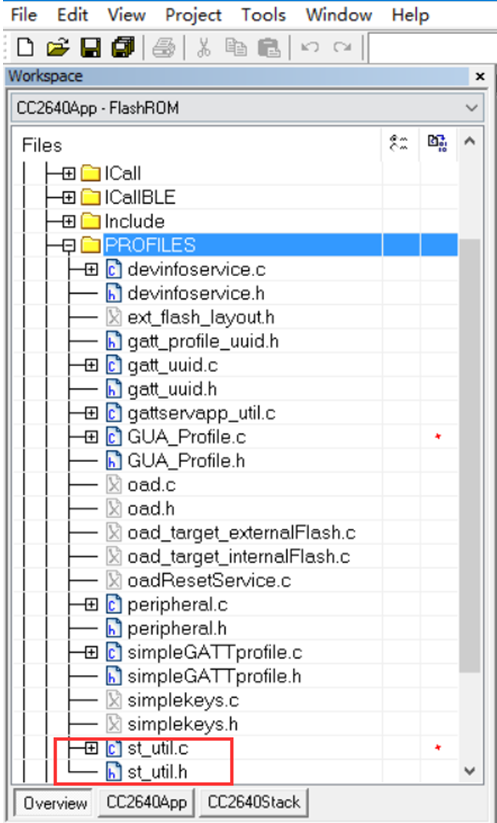Click the Save toolbar icon
Viewport: 497px width, 823px height.
[90, 48]
